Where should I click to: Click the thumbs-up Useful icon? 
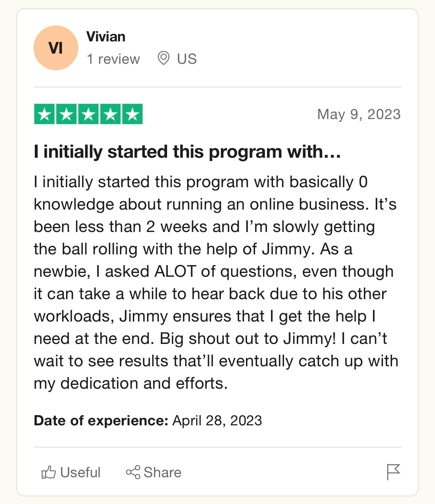click(48, 472)
